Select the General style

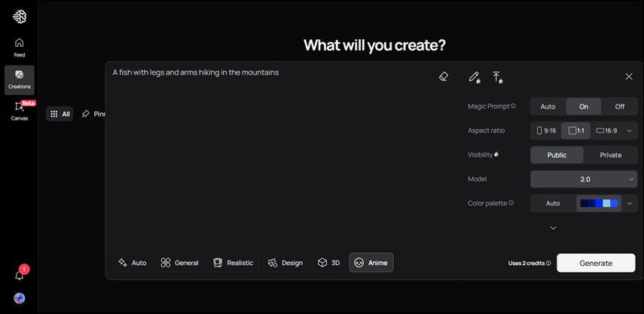tap(180, 263)
